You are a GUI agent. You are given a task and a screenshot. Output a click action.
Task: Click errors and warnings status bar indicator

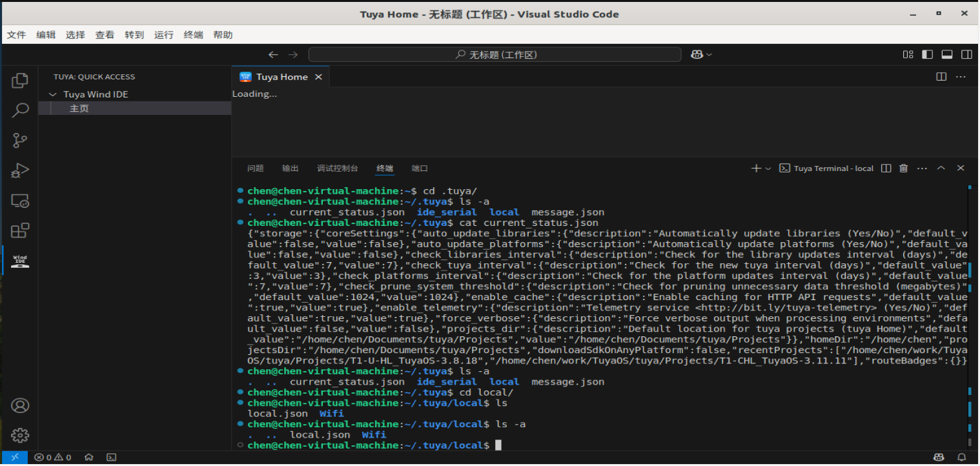pos(53,458)
